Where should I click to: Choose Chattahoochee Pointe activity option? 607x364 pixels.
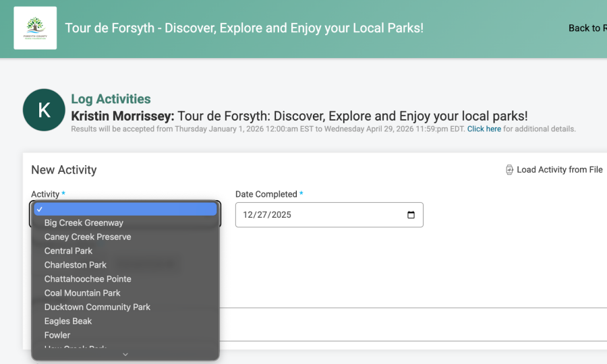click(88, 279)
